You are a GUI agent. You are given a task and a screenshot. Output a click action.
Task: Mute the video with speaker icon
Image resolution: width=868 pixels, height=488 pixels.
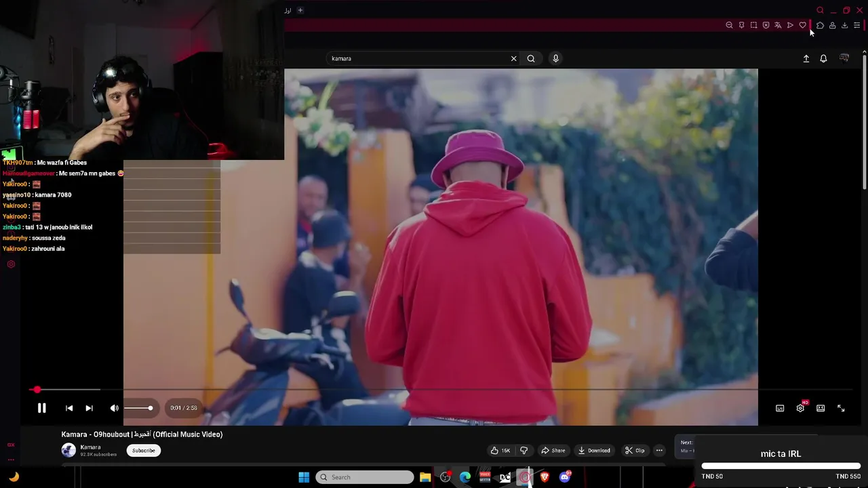[x=114, y=408]
